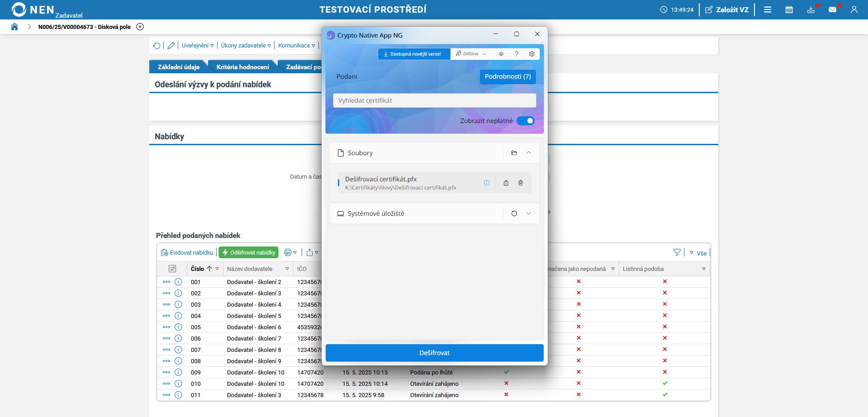Select the Dešifrovací certifikát.pfx file entry
The image size is (868, 417).
tap(435, 183)
